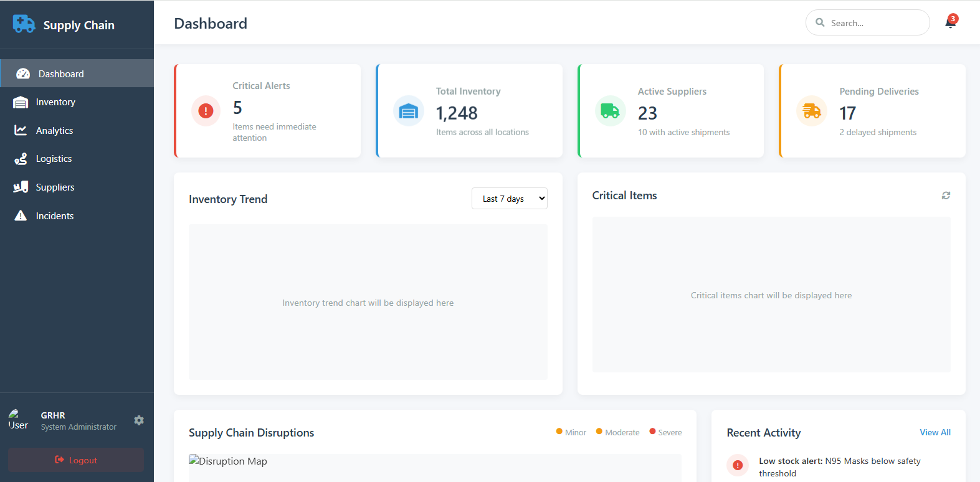Screen dimensions: 980x482
Task: Click the Pending Deliveries shipping icon
Action: pyautogui.click(x=812, y=111)
